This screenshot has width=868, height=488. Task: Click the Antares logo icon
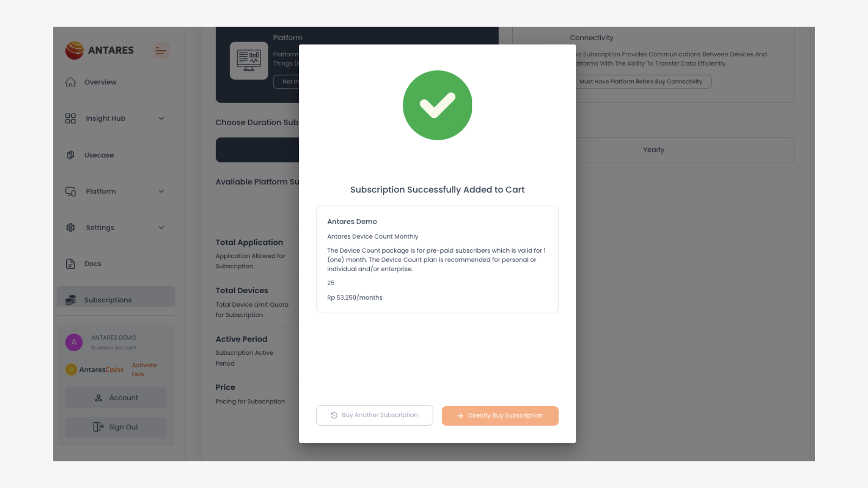(75, 50)
